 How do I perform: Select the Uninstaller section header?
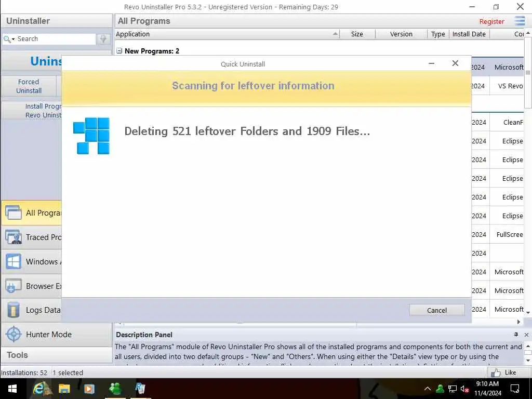[56, 21]
